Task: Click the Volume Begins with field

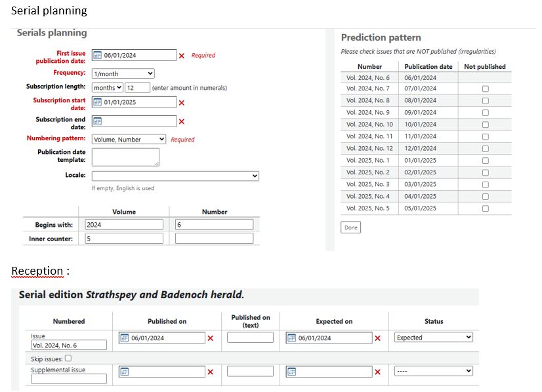Action: (x=124, y=225)
